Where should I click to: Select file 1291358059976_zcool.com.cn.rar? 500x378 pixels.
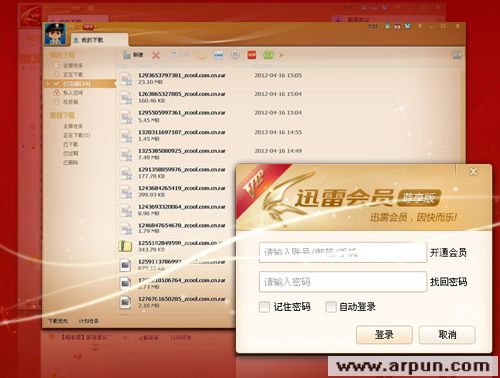point(182,169)
